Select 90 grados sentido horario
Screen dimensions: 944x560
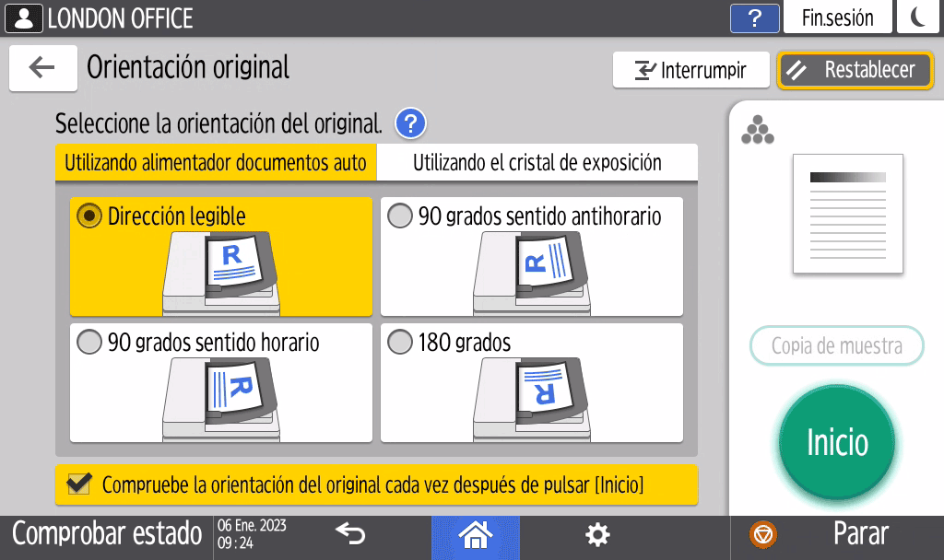tap(89, 343)
